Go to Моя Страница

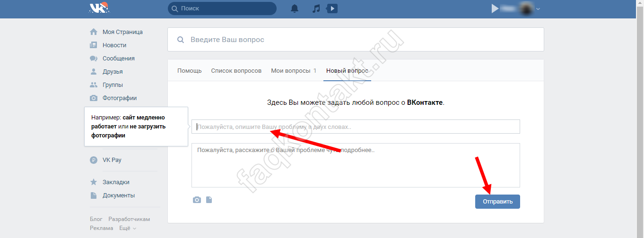coord(122,32)
